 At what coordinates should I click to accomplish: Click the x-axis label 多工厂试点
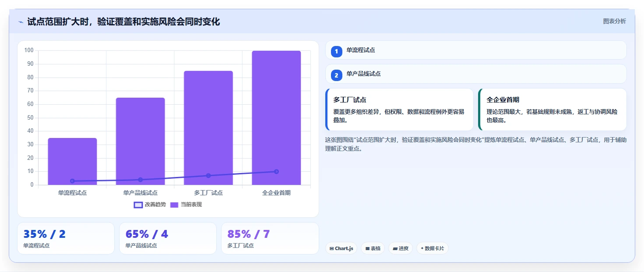pyautogui.click(x=208, y=193)
